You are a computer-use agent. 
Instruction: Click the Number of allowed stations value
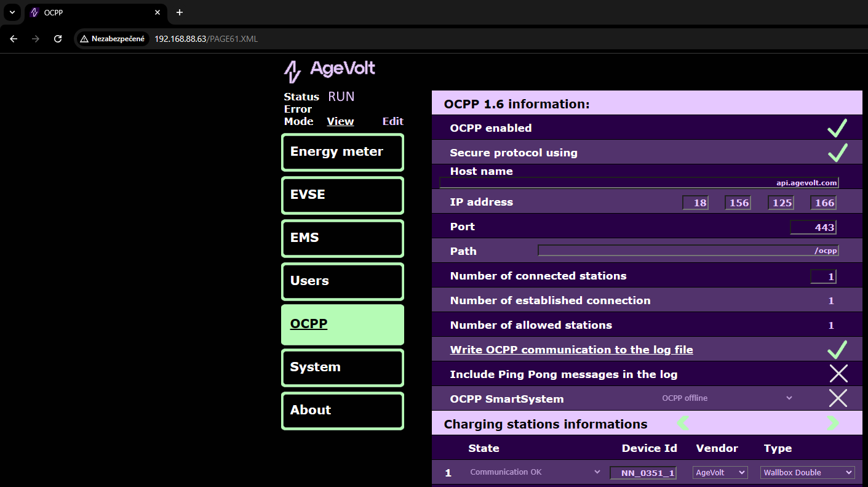point(831,325)
